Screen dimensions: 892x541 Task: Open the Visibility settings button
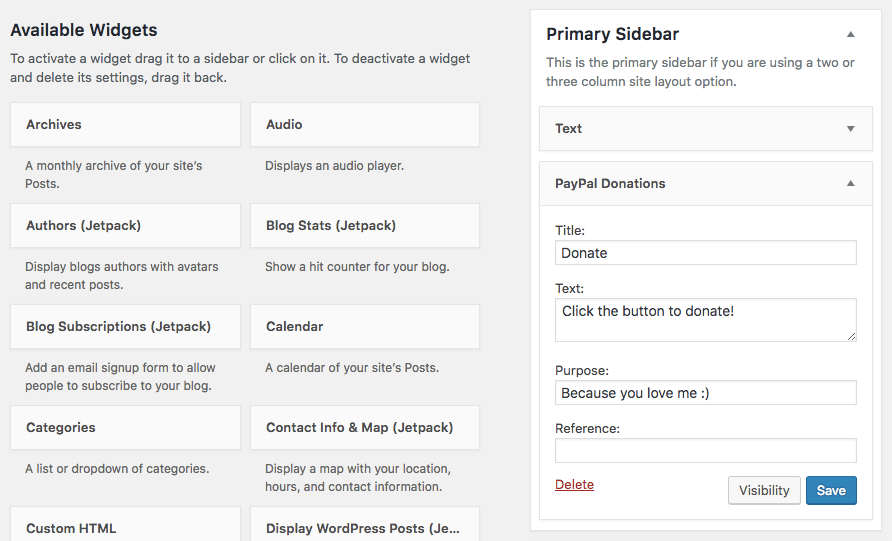pos(764,490)
